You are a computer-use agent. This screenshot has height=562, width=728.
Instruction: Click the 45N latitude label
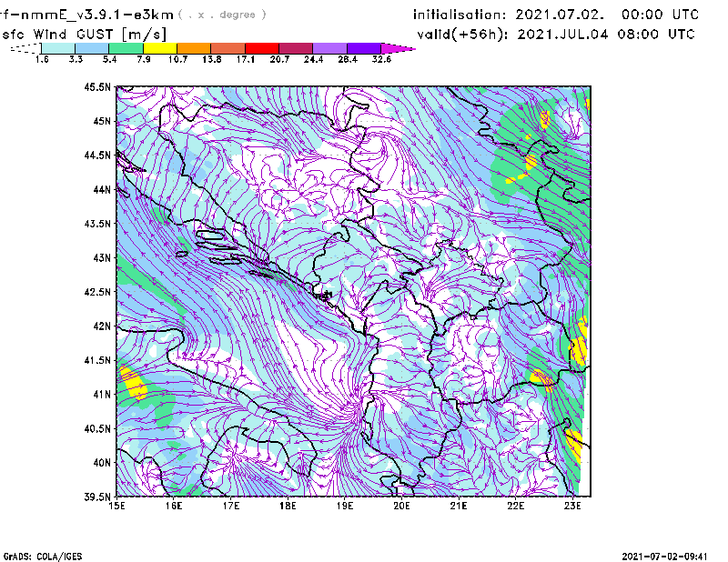tap(102, 121)
